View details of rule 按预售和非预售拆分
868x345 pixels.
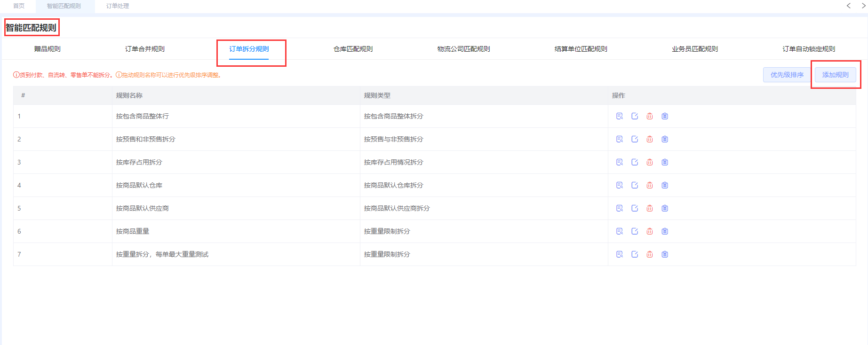click(620, 139)
